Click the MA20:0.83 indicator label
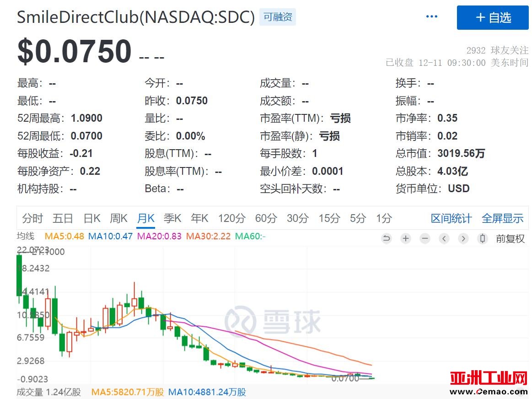The height and width of the screenshot is (399, 532). pos(159,236)
